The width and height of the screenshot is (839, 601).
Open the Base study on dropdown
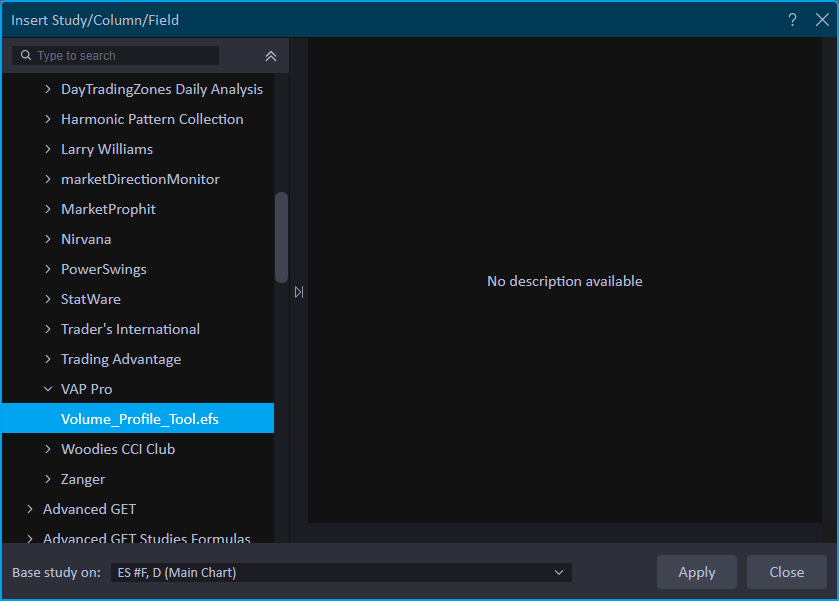click(x=341, y=572)
